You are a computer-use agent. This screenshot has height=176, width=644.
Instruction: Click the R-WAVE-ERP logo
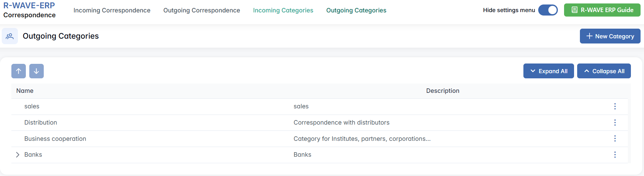(29, 6)
